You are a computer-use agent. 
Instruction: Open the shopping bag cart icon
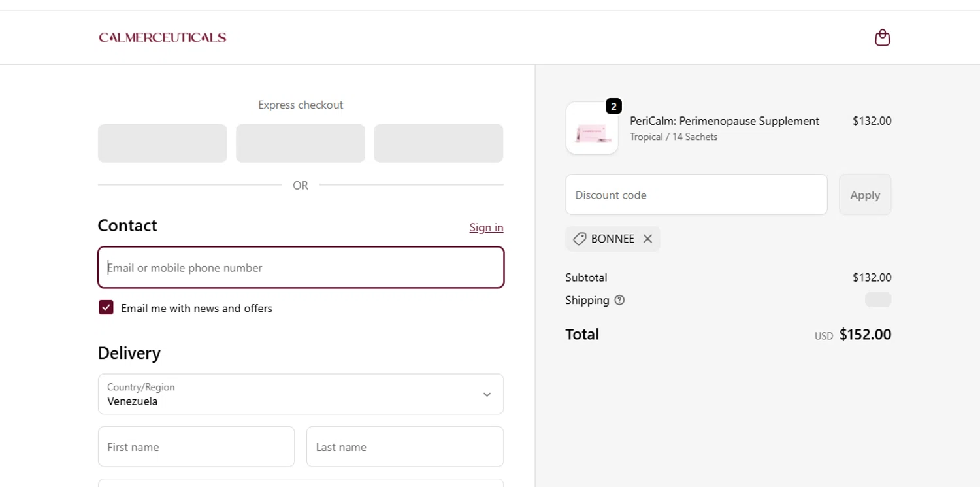882,38
